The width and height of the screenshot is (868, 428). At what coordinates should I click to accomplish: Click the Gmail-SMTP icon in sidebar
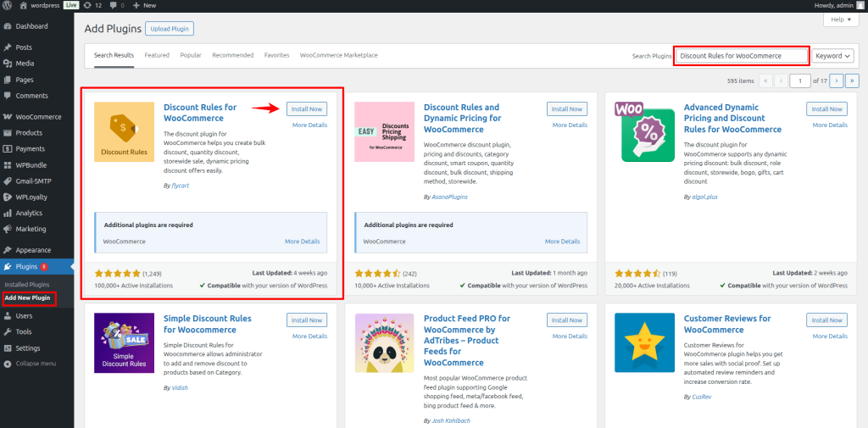click(8, 181)
